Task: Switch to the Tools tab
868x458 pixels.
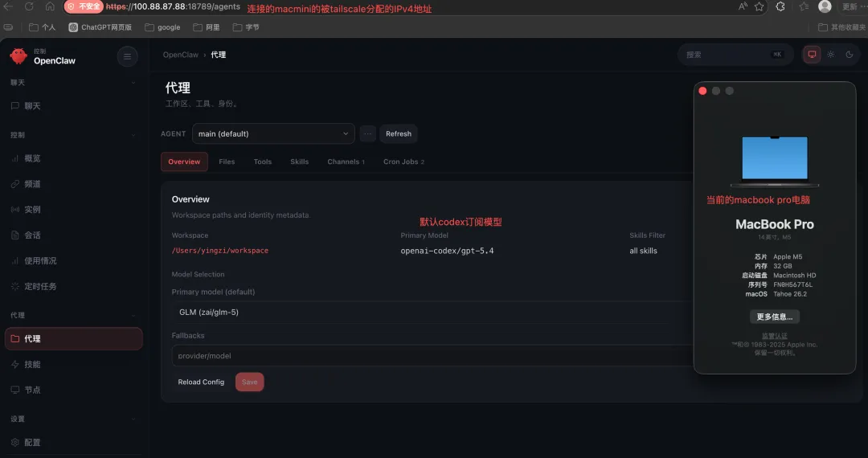Action: click(x=262, y=162)
